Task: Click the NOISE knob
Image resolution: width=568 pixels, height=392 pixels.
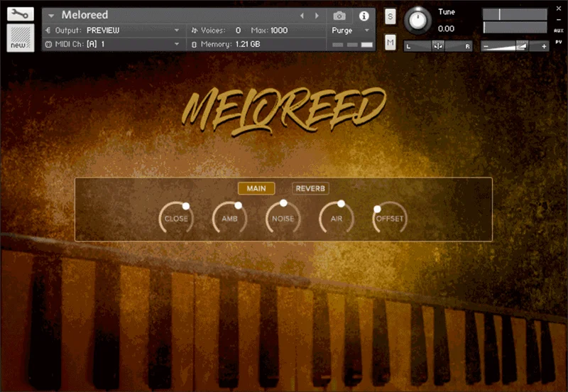Action: (283, 218)
